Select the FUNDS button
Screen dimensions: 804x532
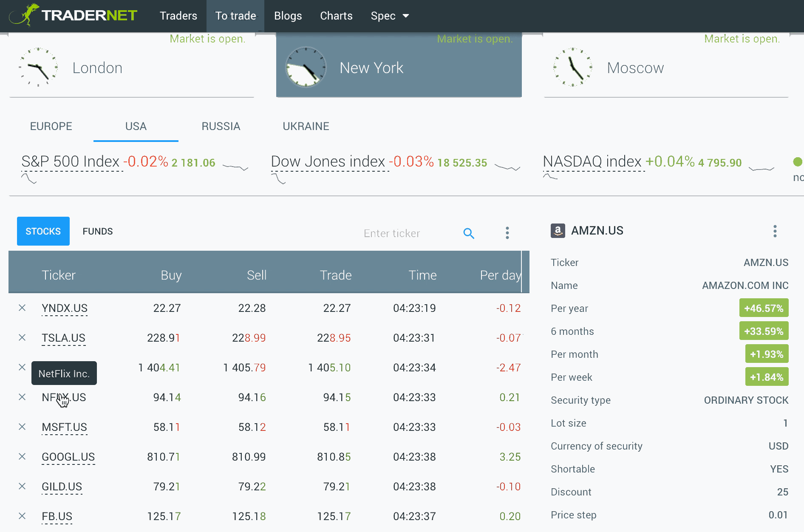click(98, 231)
